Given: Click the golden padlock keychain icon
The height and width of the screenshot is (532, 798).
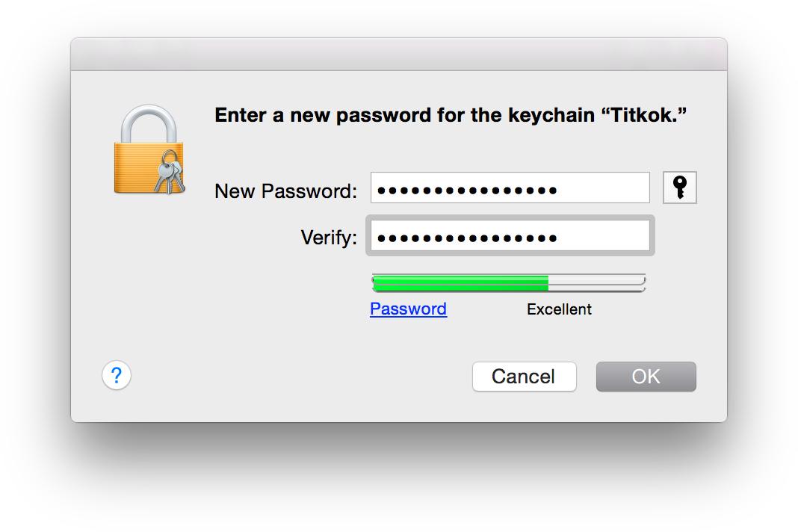Looking at the screenshot, I should (149, 149).
